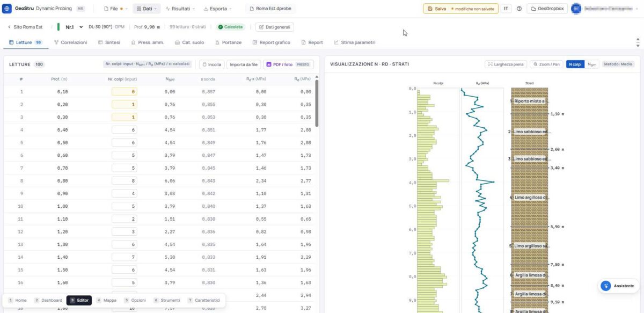
Task: Open the Portanze tab
Action: (228, 42)
